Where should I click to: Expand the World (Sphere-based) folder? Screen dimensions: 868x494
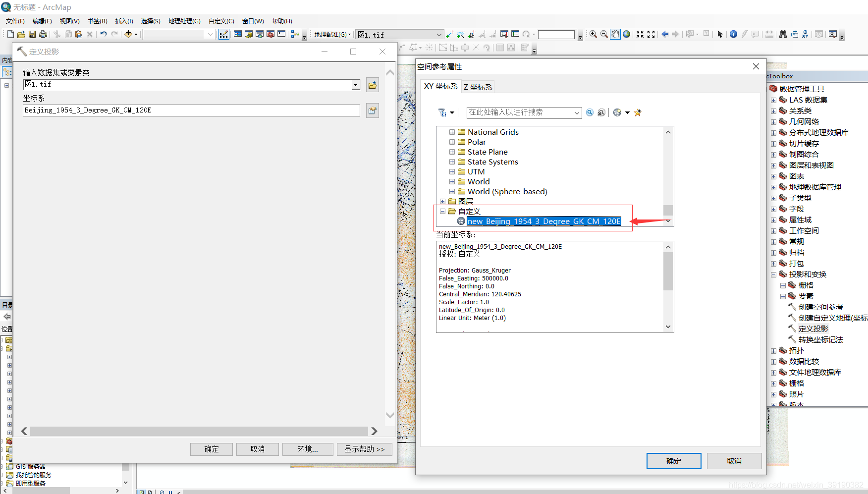(452, 191)
